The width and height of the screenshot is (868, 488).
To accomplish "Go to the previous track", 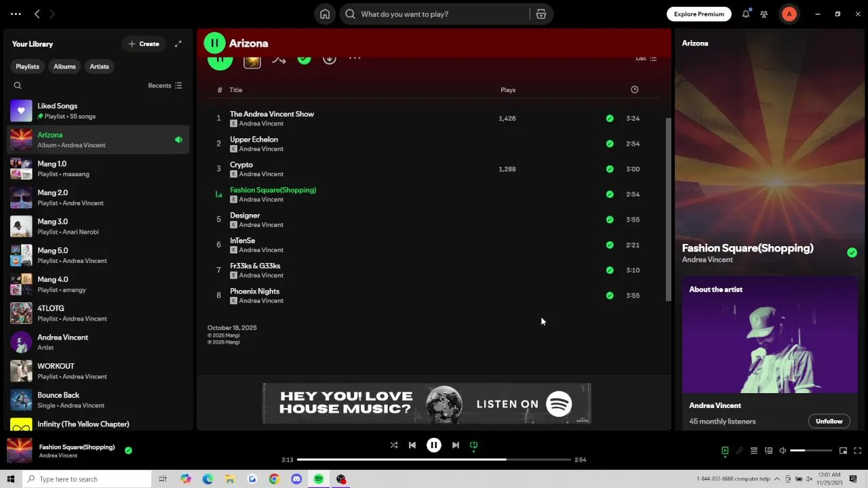I will pyautogui.click(x=412, y=445).
